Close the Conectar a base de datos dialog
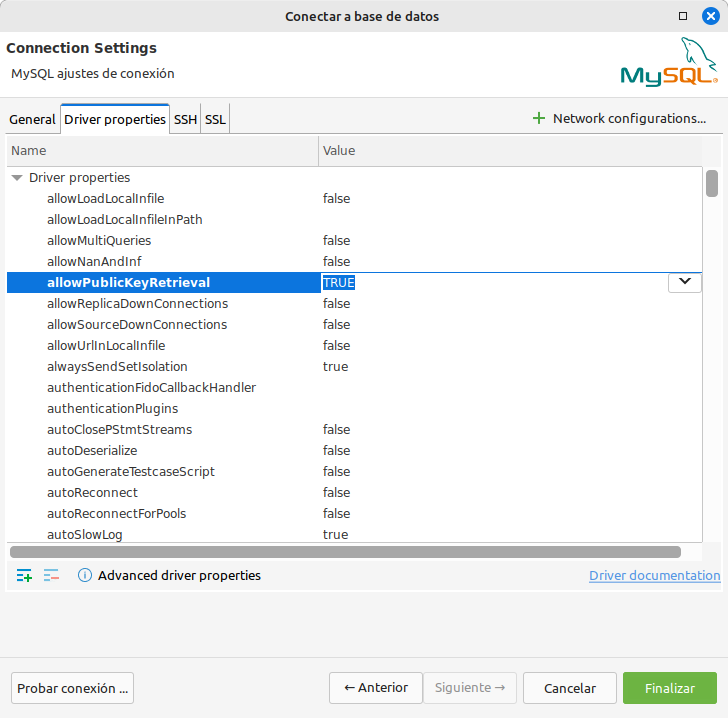The height and width of the screenshot is (718, 728). tap(711, 16)
